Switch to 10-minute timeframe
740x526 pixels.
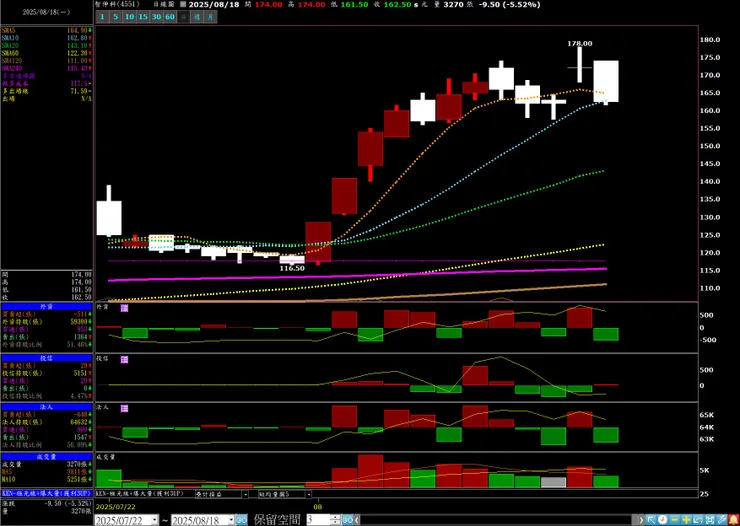point(129,17)
